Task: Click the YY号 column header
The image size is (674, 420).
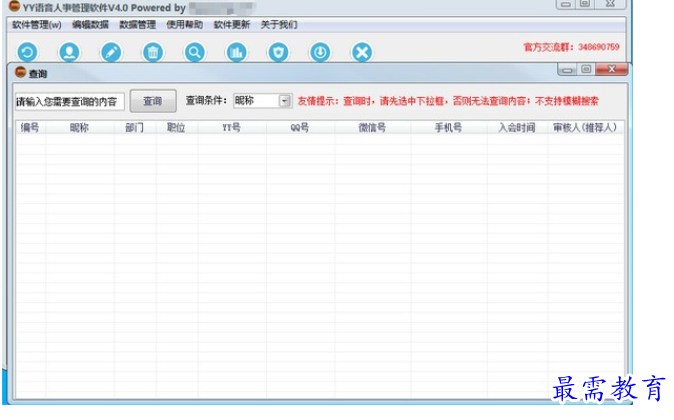Action: pyautogui.click(x=231, y=128)
